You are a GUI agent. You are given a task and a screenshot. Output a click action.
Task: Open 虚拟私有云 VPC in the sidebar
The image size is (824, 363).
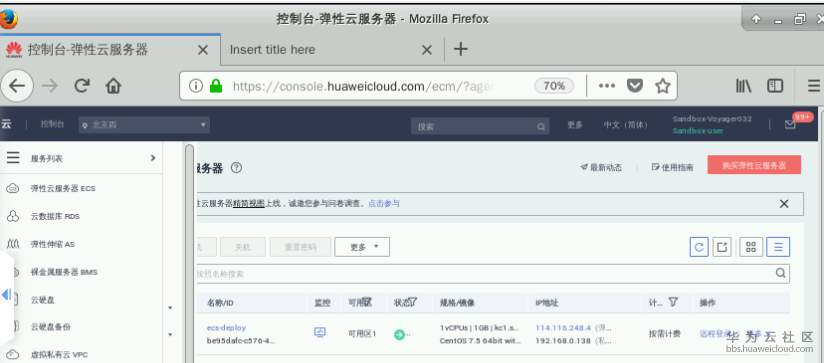tap(59, 355)
